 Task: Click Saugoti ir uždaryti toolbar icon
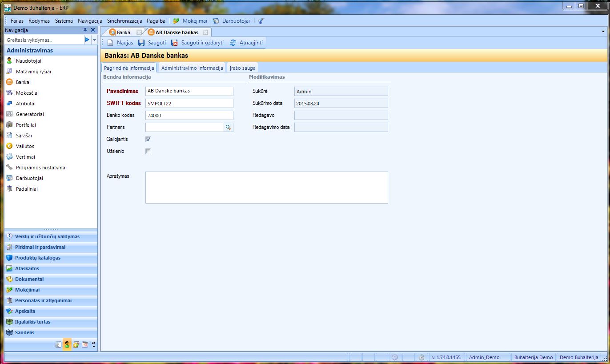coord(175,43)
